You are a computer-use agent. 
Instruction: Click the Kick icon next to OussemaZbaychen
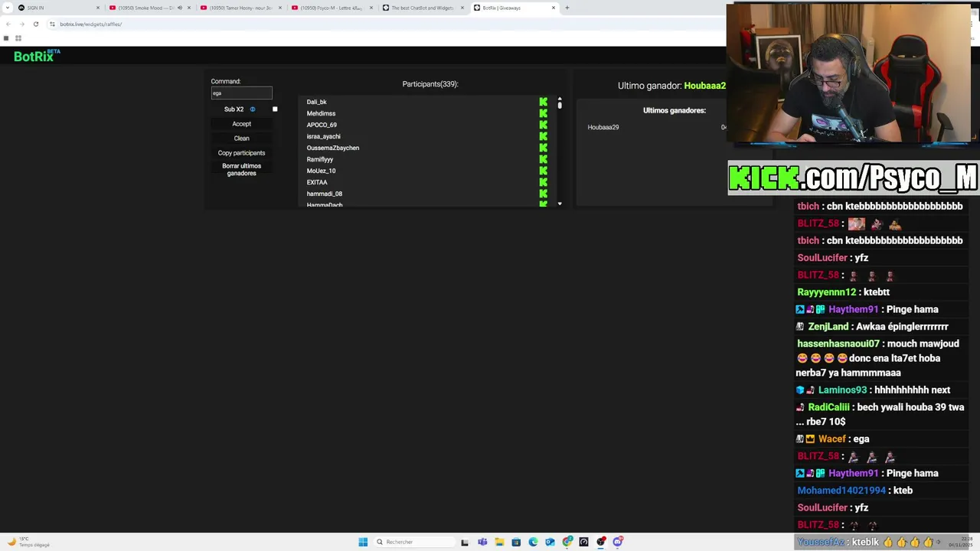pyautogui.click(x=544, y=148)
